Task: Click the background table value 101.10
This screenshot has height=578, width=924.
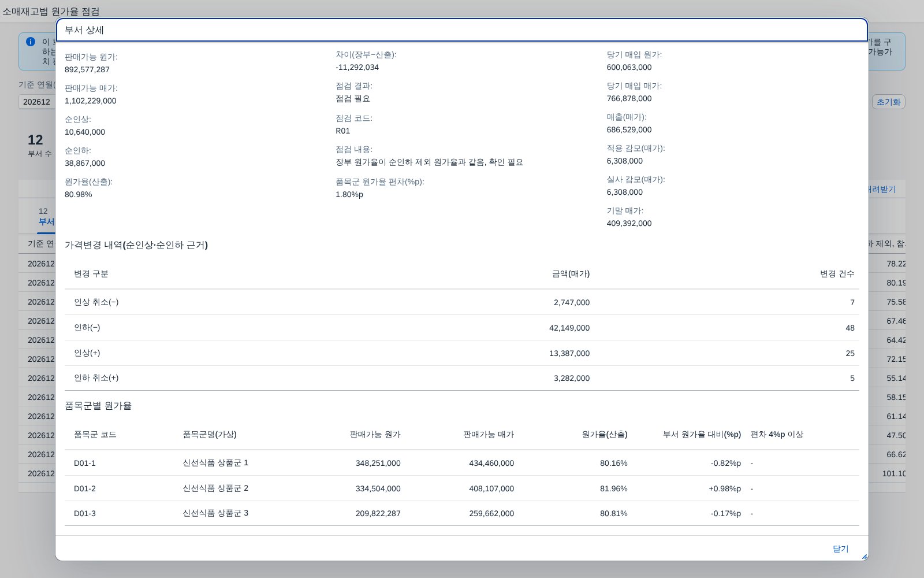Action: 894,473
